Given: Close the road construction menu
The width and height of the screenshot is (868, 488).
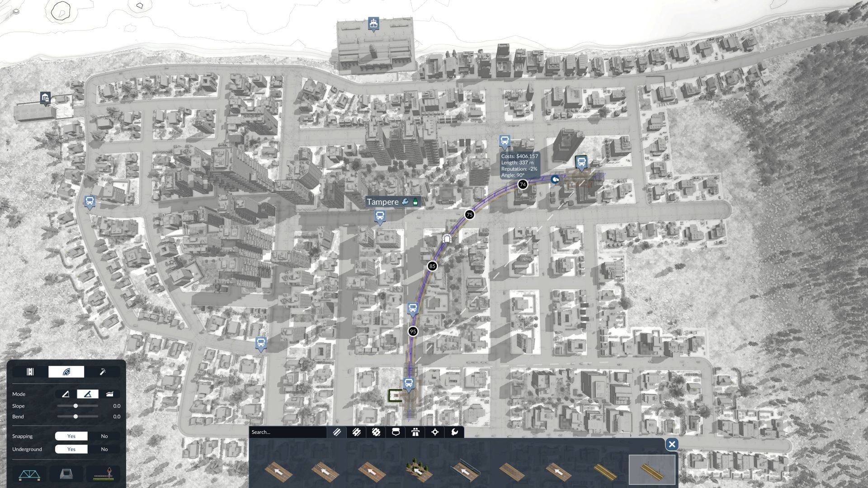Looking at the screenshot, I should click(x=672, y=444).
